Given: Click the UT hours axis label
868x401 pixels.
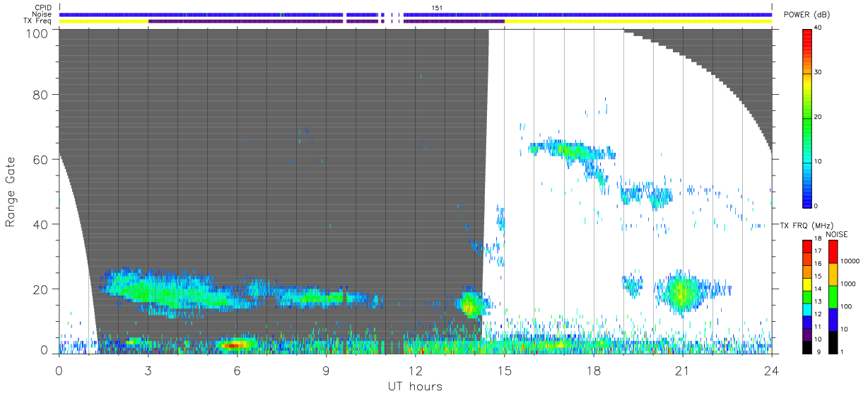Looking at the screenshot, I should click(x=415, y=386).
